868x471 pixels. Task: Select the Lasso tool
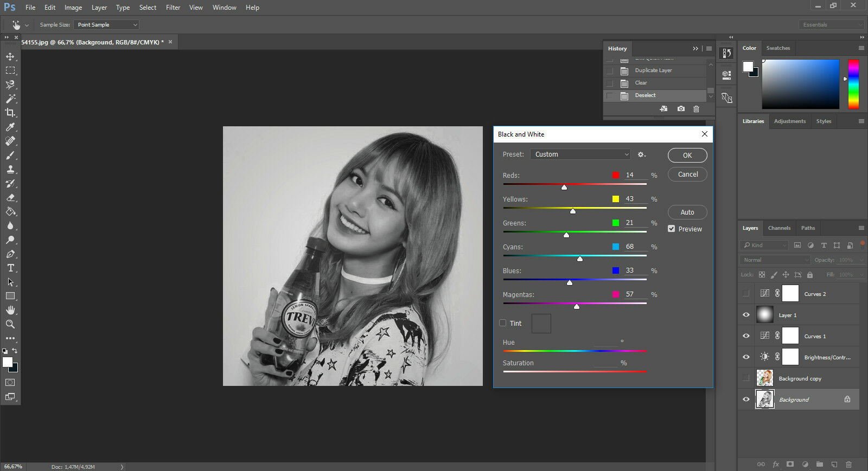coord(10,85)
